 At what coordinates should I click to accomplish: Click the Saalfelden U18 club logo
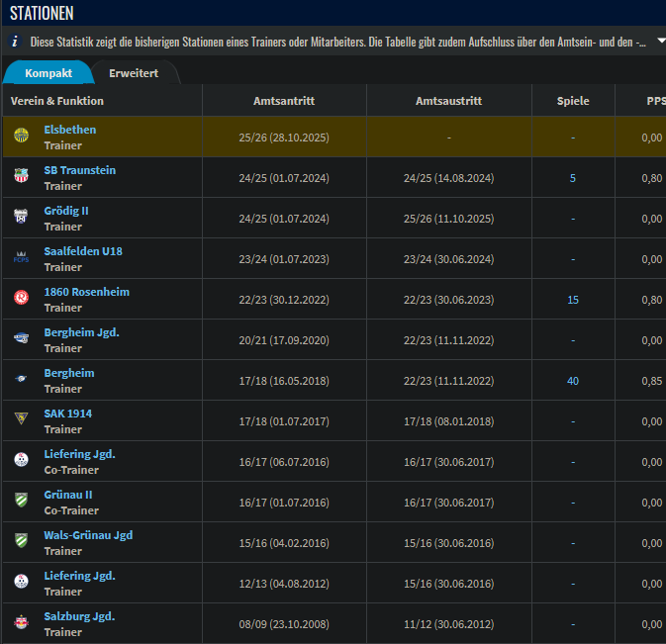pos(22,258)
